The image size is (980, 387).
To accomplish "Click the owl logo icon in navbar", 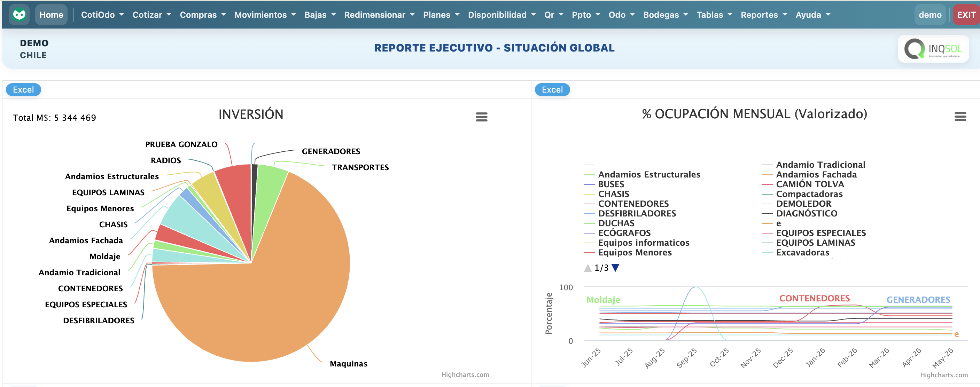I will click(x=19, y=15).
